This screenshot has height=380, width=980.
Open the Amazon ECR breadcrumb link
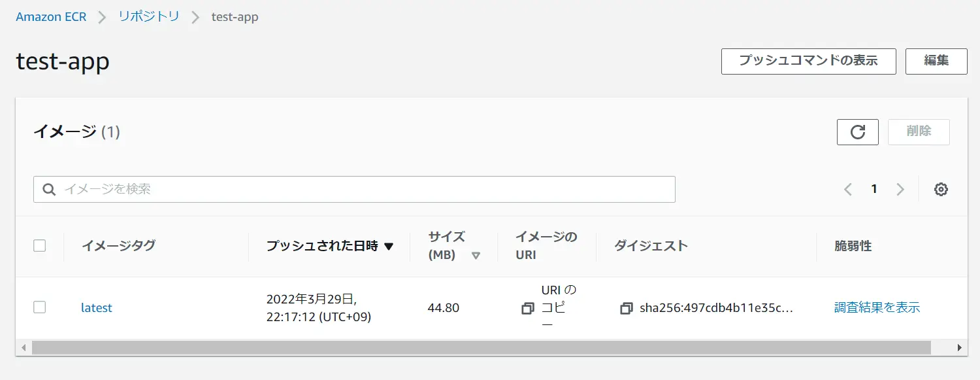tap(51, 17)
